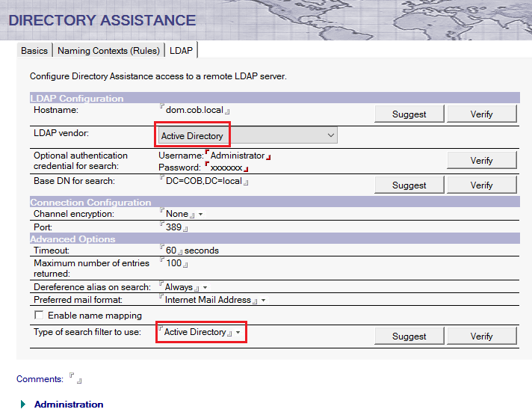Viewport: 532px width, 418px height.
Task: Open the LDAP vendor combo box
Action: pyautogui.click(x=248, y=135)
